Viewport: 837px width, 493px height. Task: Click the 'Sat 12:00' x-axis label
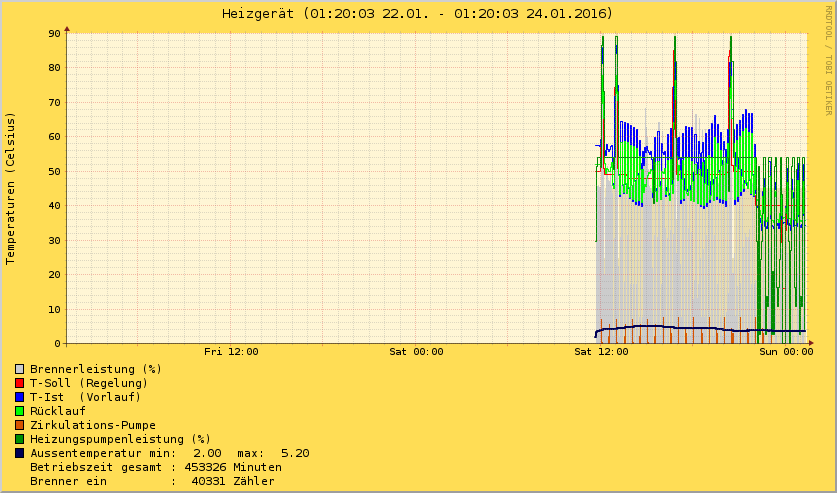(601, 352)
